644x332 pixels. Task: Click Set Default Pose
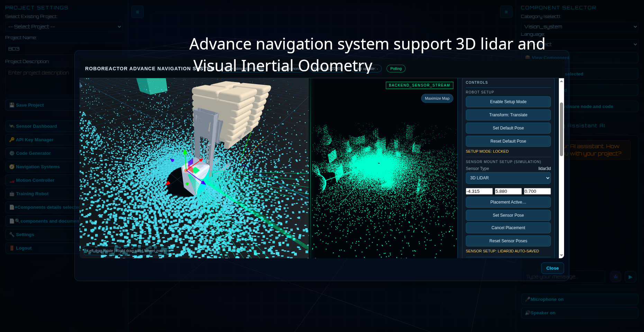[x=508, y=128]
